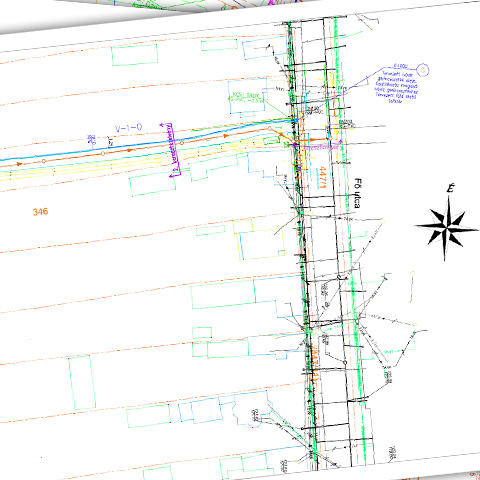Image resolution: width=480 pixels, height=480 pixels.
Task: Select the orange parcel number 346
Action: 40,212
